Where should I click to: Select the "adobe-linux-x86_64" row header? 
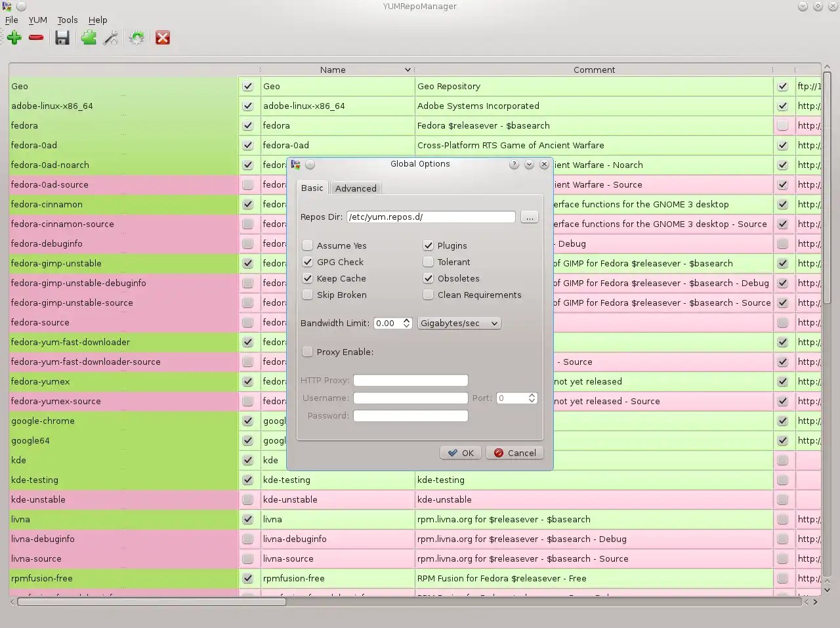coord(123,106)
